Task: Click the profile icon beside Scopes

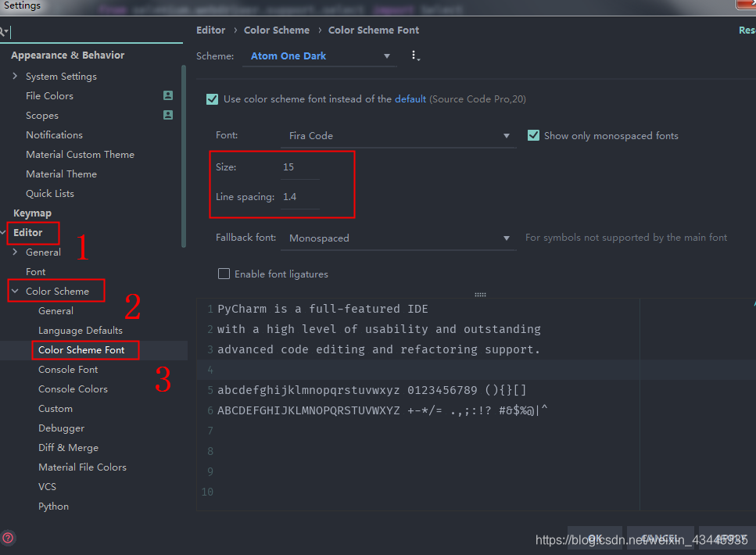Action: [168, 115]
